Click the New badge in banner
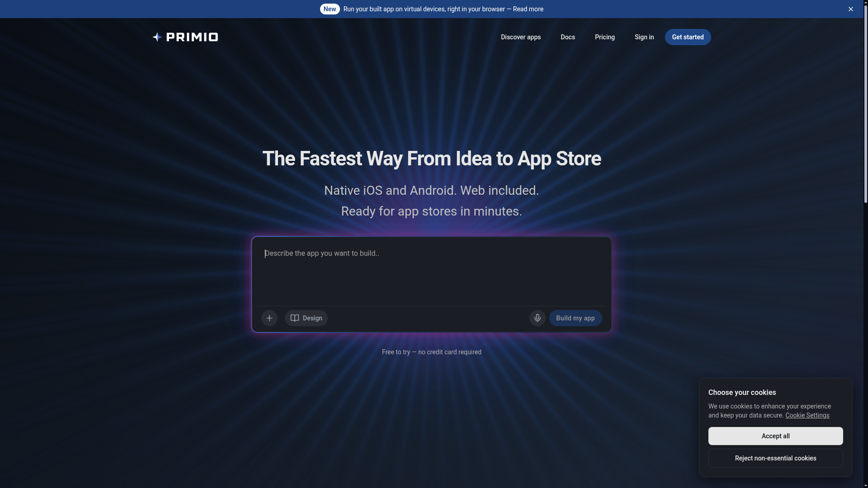 tap(330, 9)
